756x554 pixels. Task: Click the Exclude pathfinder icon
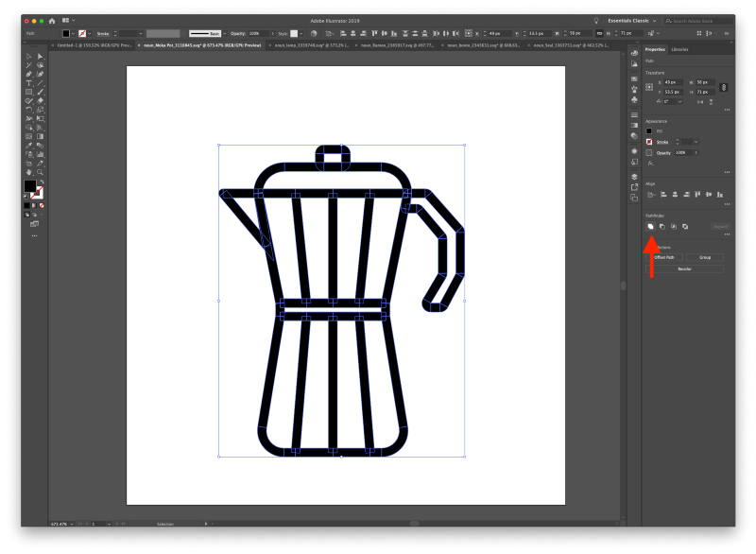pyautogui.click(x=685, y=226)
